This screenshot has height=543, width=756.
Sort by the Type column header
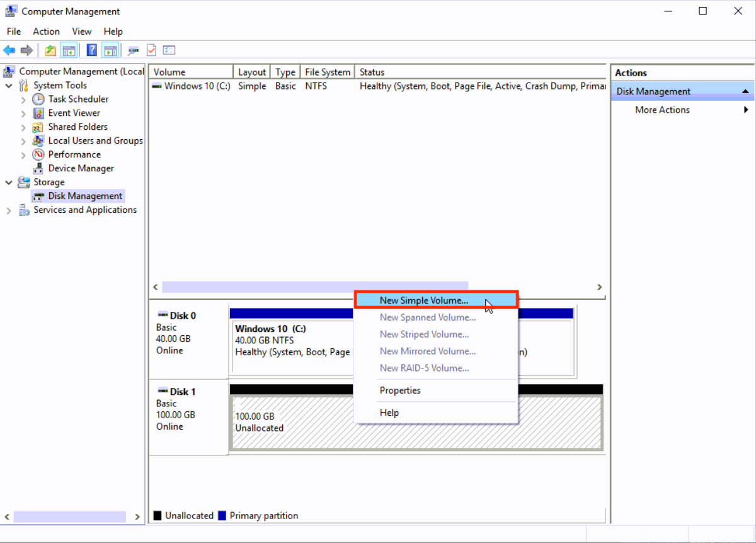pyautogui.click(x=285, y=72)
